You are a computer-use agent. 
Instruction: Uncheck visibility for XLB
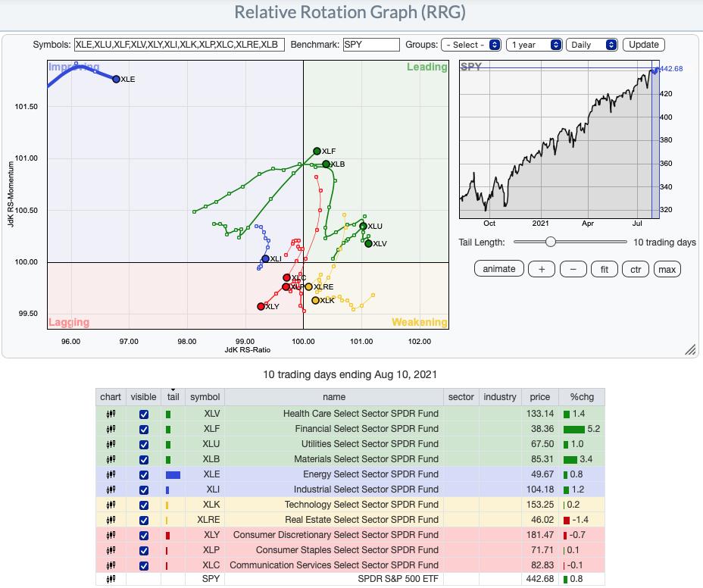(143, 460)
